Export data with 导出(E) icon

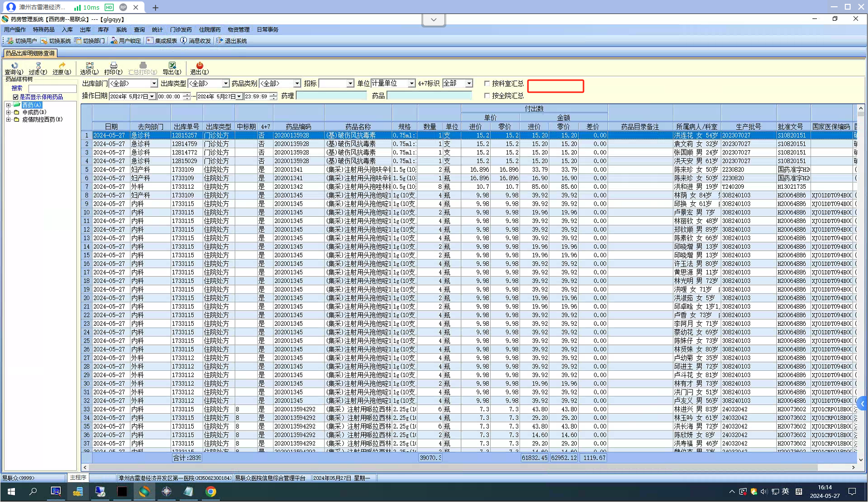pos(172,68)
